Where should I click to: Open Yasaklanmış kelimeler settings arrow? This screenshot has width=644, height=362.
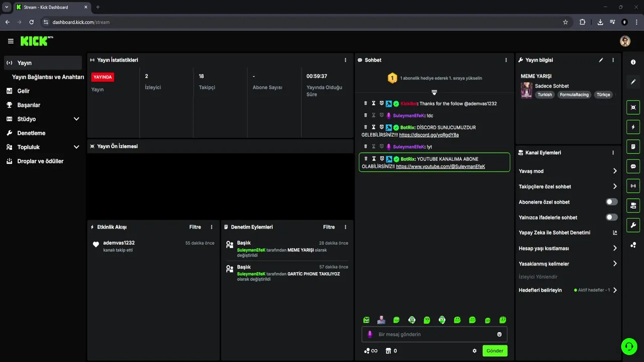pyautogui.click(x=614, y=263)
